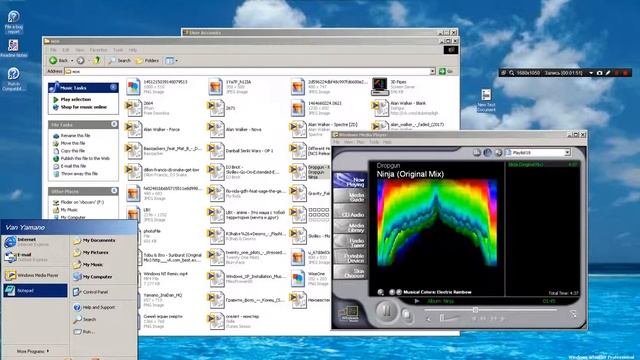The image size is (640, 360).
Task: Click Publish this file to the Web
Action: click(85, 158)
